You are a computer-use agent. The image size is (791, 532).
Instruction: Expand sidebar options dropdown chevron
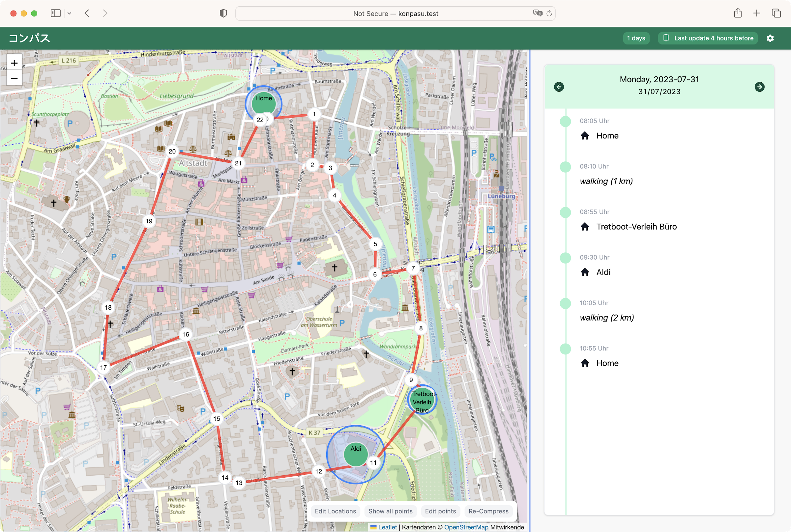coord(69,13)
